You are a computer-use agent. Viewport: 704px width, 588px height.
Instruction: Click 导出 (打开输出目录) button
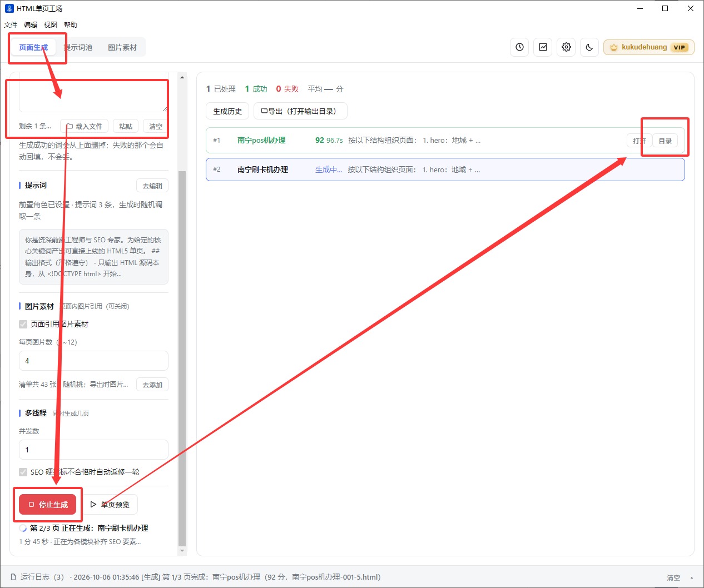(x=300, y=111)
